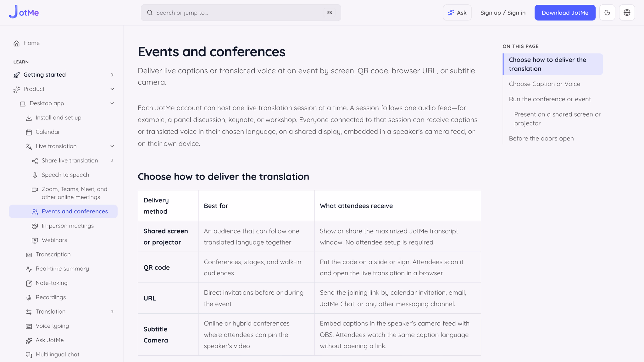The height and width of the screenshot is (362, 644).
Task: Click the magnifier icon in search bar
Action: [x=150, y=13]
